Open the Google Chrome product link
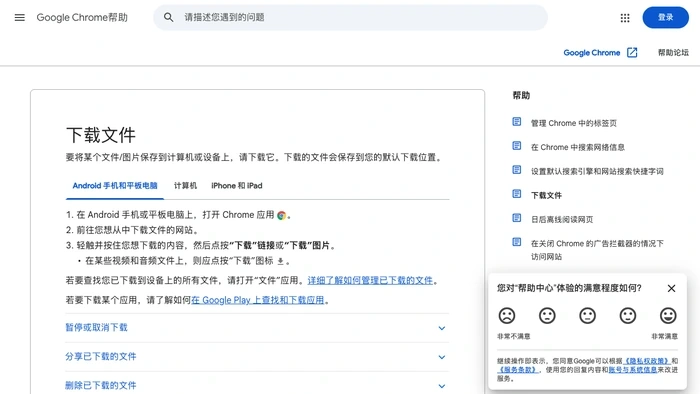Image resolution: width=700 pixels, height=394 pixels. click(592, 53)
